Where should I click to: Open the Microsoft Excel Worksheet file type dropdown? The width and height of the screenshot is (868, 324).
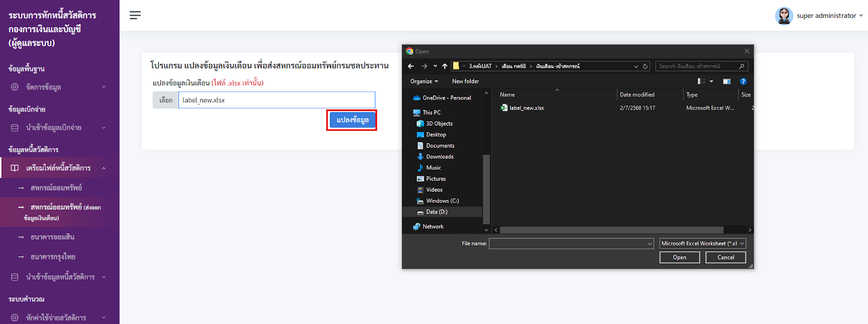click(x=703, y=244)
